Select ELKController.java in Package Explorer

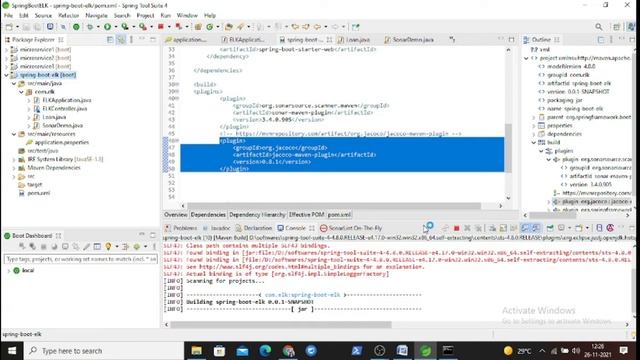64,109
